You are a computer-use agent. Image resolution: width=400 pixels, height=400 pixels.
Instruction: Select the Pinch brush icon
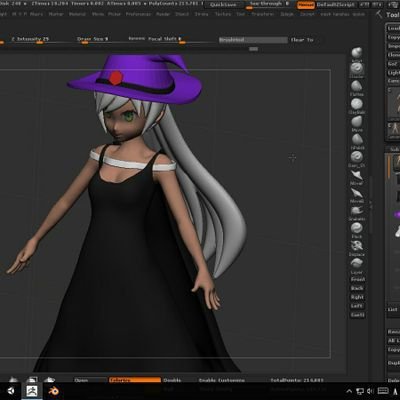(x=357, y=228)
